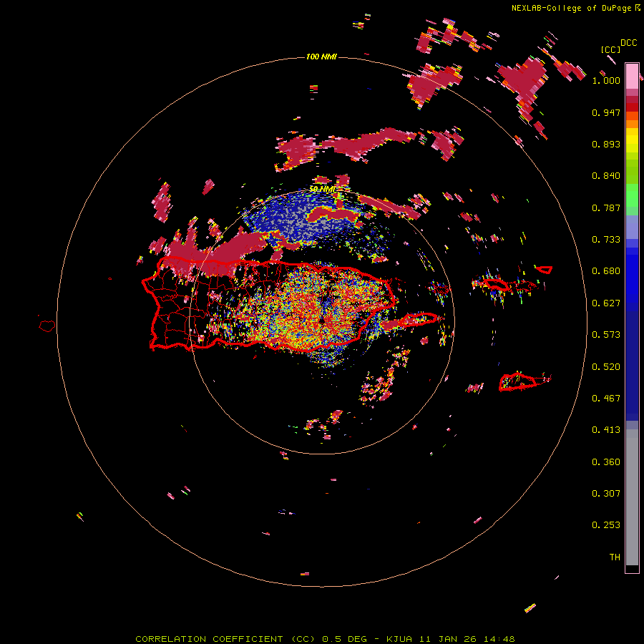Select the 0.733 scale value

click(x=606, y=240)
